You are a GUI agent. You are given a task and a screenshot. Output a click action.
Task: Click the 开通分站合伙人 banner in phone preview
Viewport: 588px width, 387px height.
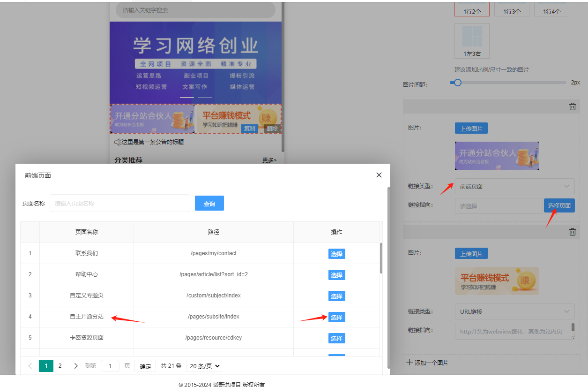tap(152, 119)
